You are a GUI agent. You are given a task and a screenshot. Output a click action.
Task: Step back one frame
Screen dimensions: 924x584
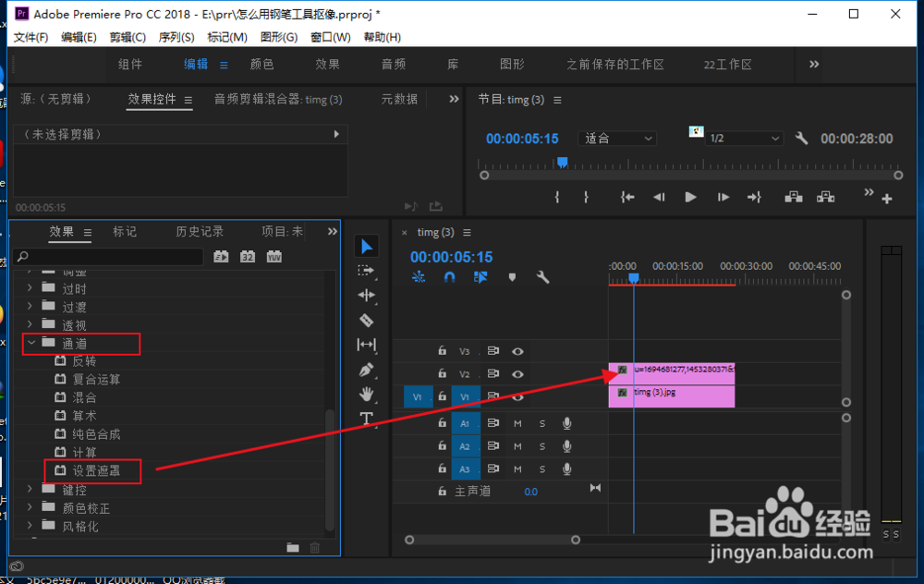tap(659, 198)
